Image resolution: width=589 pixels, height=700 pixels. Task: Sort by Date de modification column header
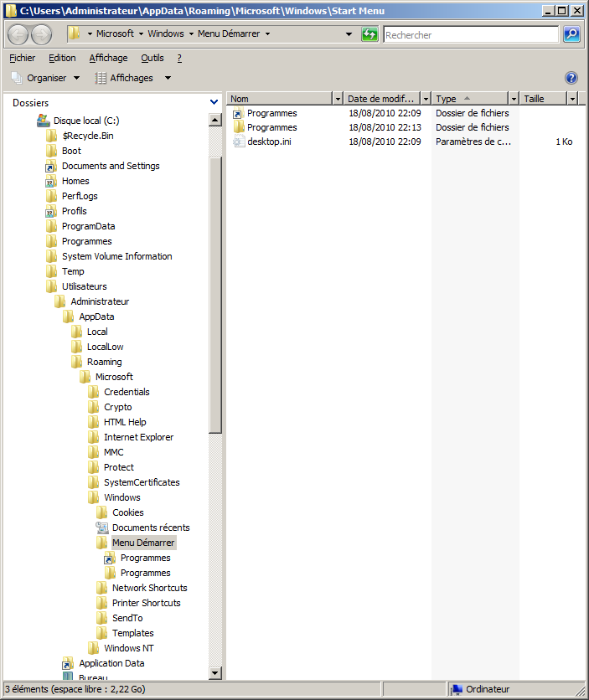coord(381,99)
